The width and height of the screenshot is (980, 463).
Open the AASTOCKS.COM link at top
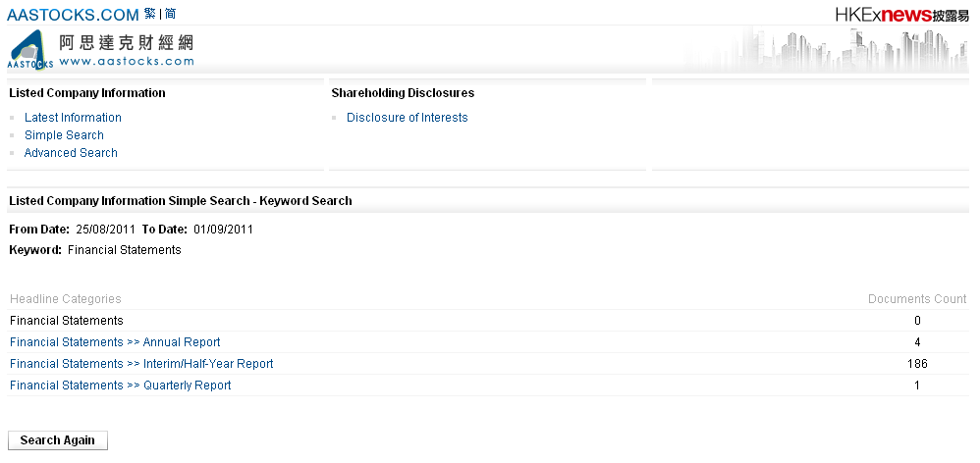click(73, 15)
